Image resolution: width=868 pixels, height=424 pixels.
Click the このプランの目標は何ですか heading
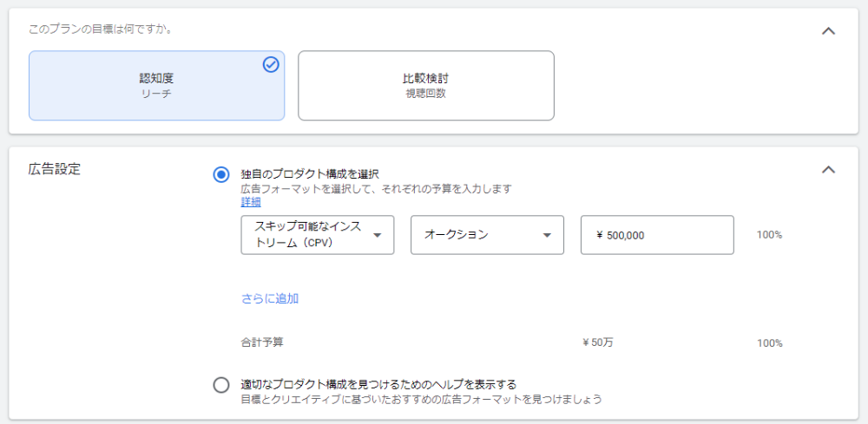click(x=100, y=29)
